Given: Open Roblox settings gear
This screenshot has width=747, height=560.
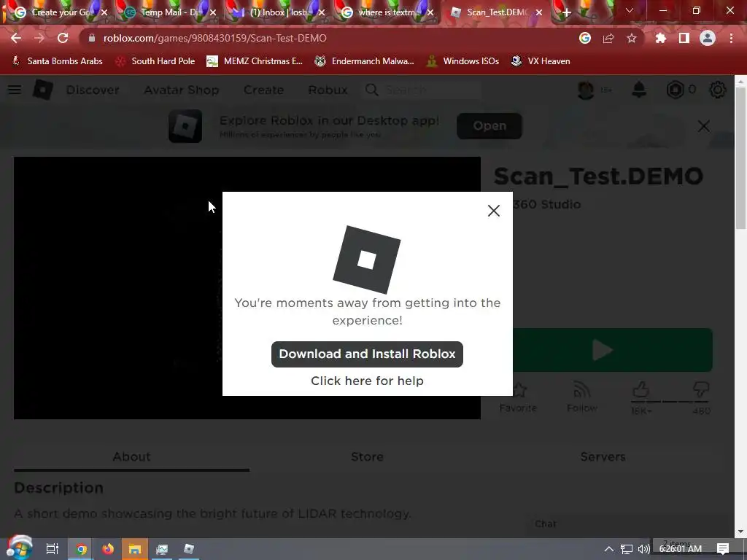Looking at the screenshot, I should pos(718,90).
